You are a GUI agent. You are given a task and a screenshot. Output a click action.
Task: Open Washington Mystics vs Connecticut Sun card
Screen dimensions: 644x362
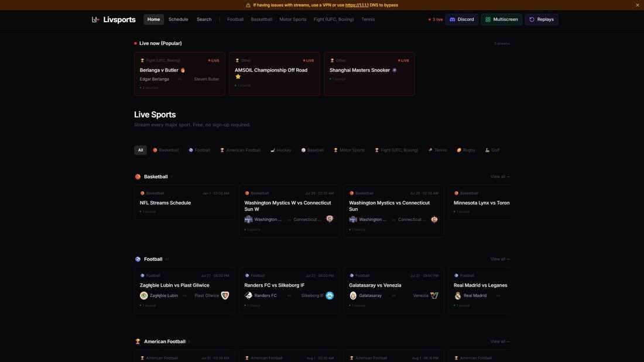pyautogui.click(x=394, y=211)
